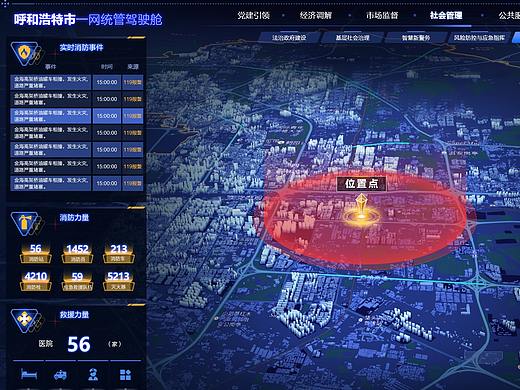520x390 pixels.
Task: Switch to the 智慧新警务 sub-tab
Action: 416,38
